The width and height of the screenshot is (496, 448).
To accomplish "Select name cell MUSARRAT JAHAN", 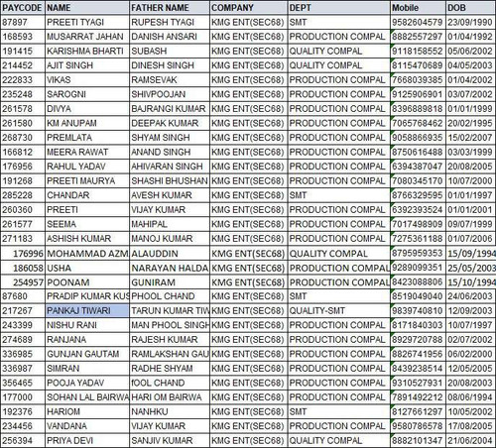I will click(x=87, y=37).
